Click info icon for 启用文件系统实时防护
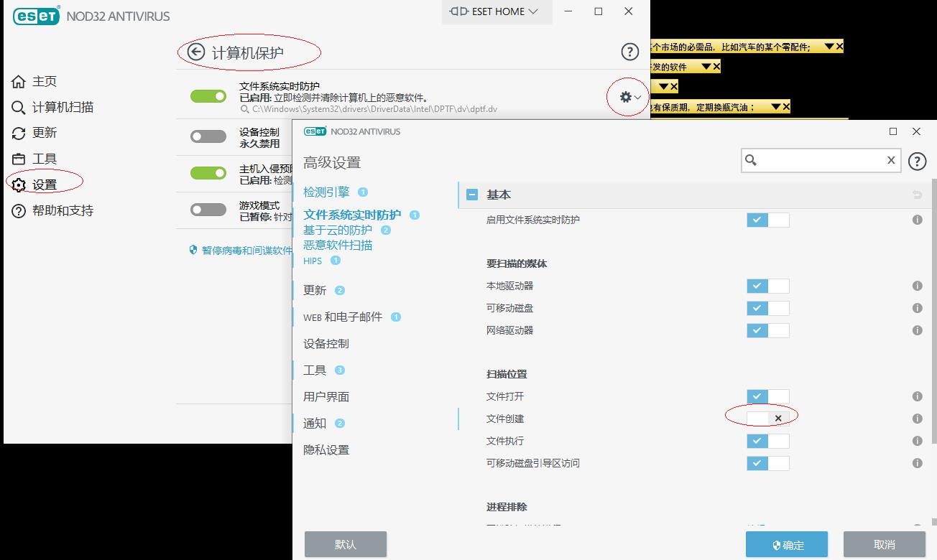 click(917, 220)
